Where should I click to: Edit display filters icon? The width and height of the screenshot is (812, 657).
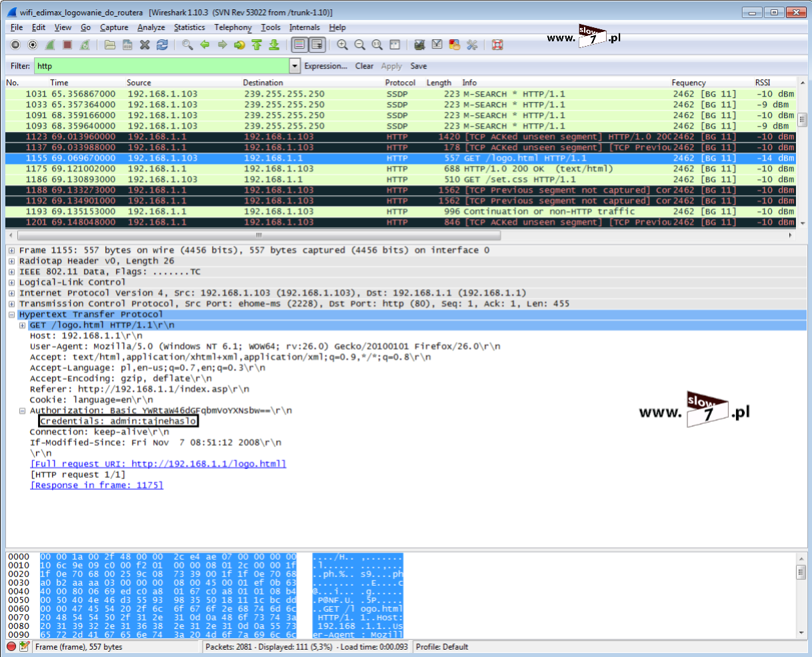(x=437, y=45)
